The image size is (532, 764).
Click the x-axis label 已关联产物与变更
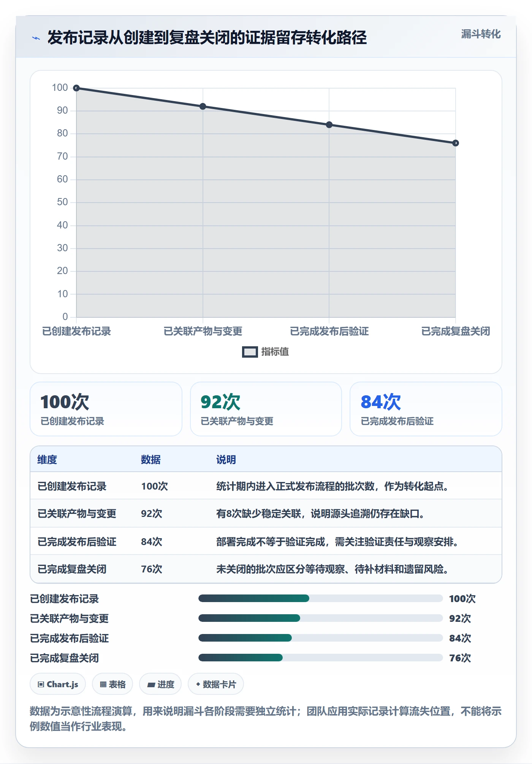click(203, 331)
